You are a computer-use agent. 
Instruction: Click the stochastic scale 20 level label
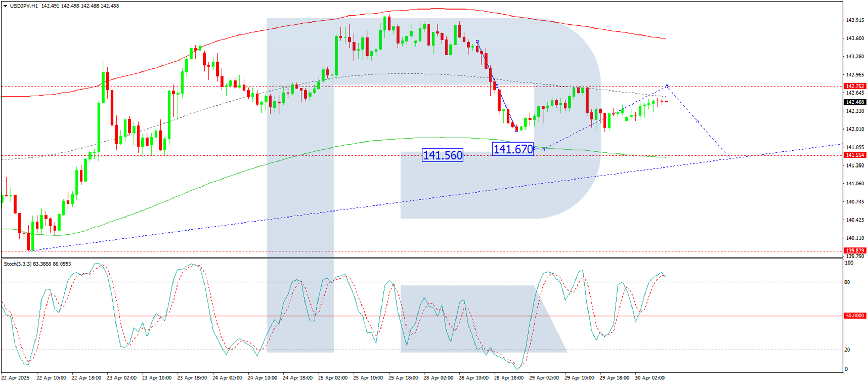point(847,350)
